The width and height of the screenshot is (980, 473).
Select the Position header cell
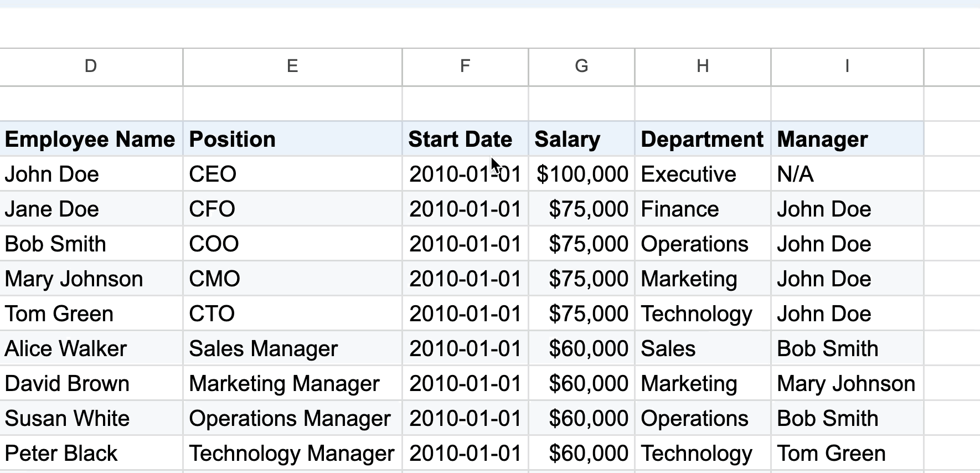coord(233,140)
